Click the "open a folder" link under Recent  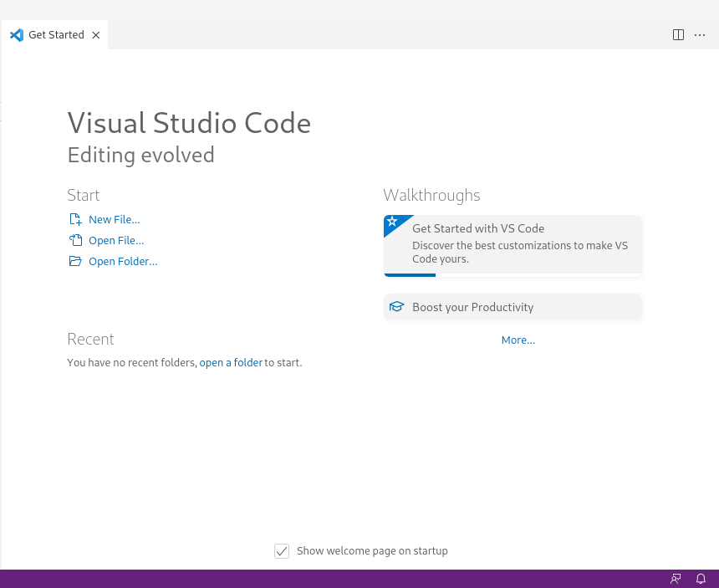point(231,363)
